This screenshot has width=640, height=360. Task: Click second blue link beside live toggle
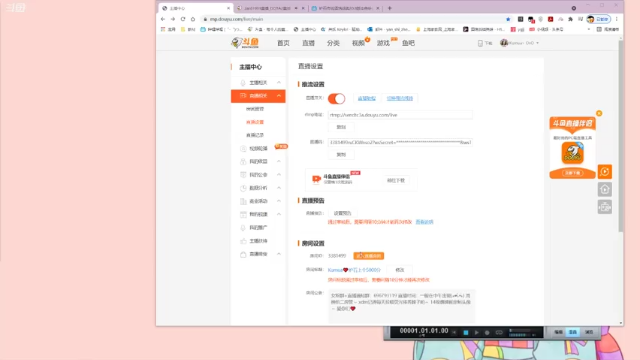coord(400,98)
